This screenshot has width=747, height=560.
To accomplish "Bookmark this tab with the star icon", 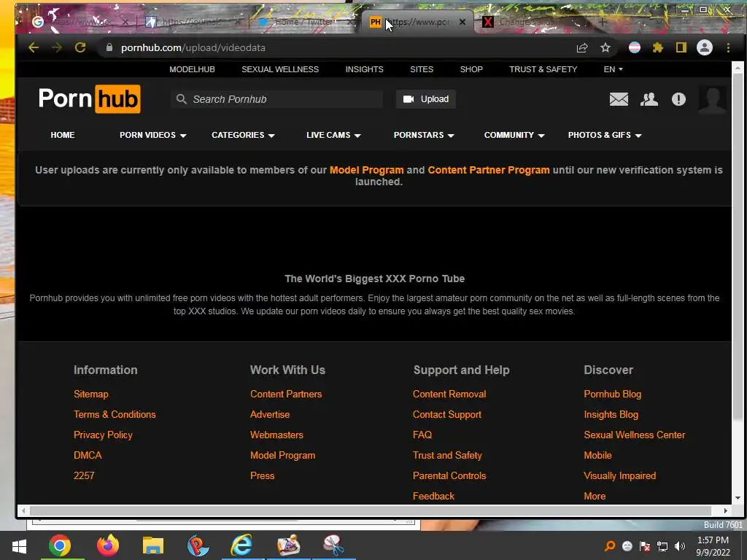I will pyautogui.click(x=605, y=47).
